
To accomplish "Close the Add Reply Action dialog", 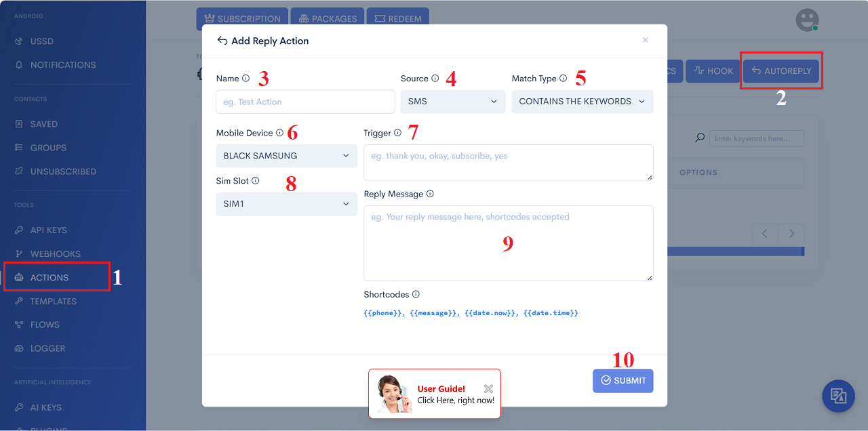I will [645, 40].
